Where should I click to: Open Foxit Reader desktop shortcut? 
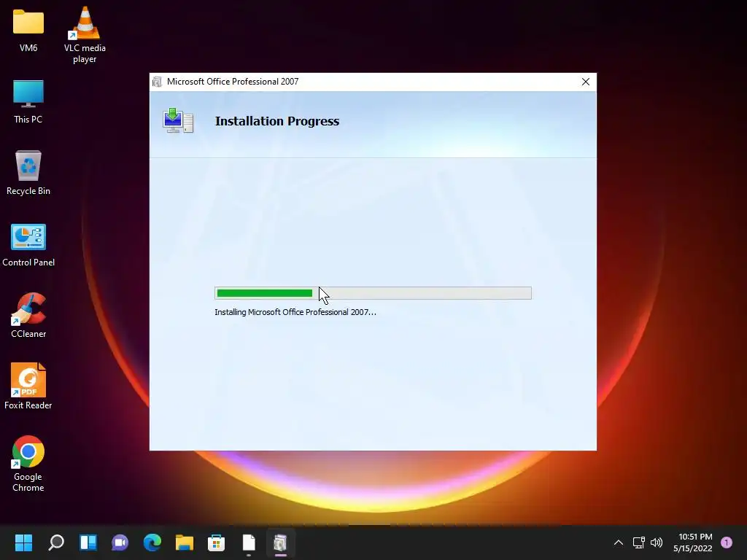pyautogui.click(x=28, y=386)
